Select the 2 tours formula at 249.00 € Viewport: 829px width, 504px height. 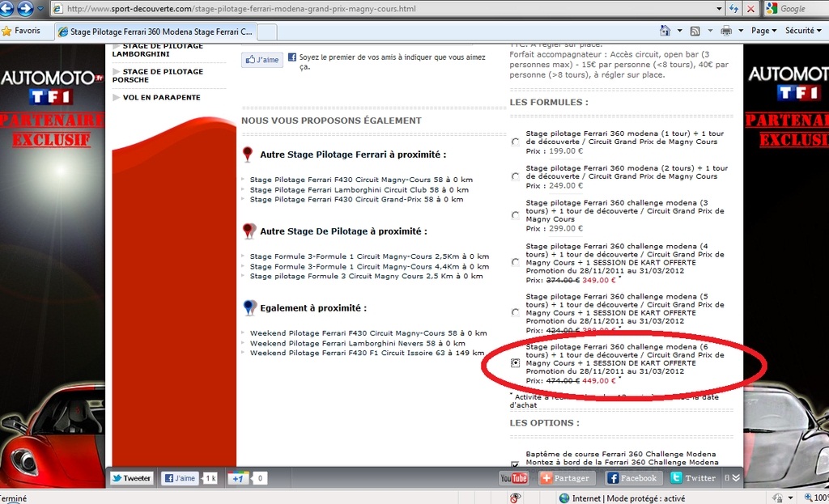[516, 176]
